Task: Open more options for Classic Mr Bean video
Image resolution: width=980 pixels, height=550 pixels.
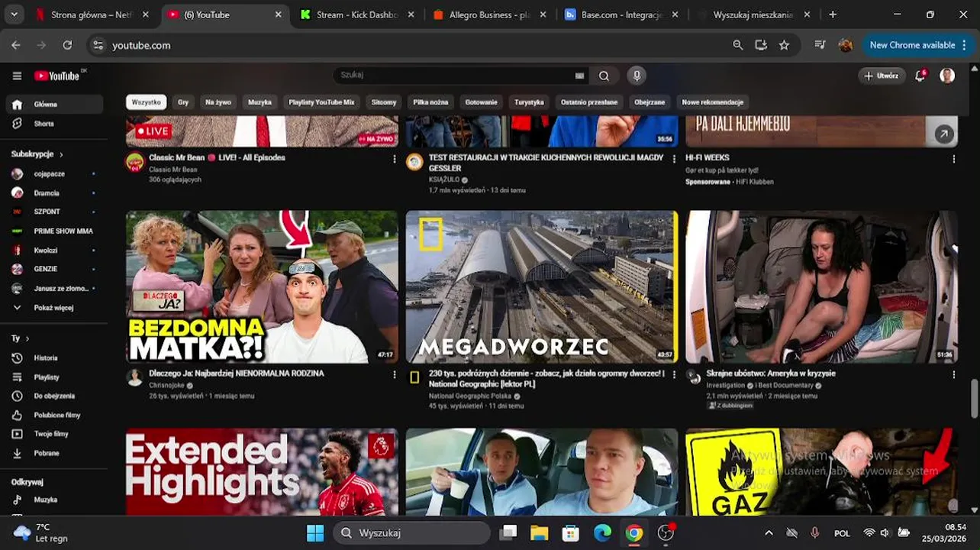Action: click(x=394, y=159)
